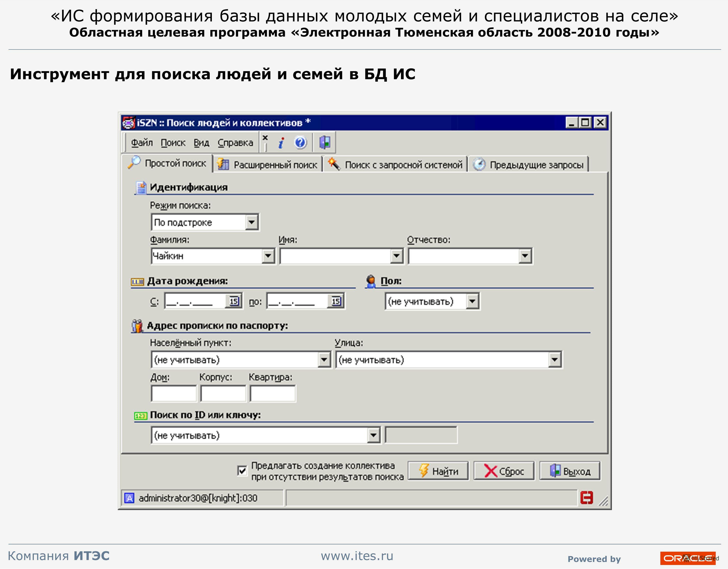Click the Дом input field
The width and height of the screenshot is (728, 569).
tap(174, 394)
